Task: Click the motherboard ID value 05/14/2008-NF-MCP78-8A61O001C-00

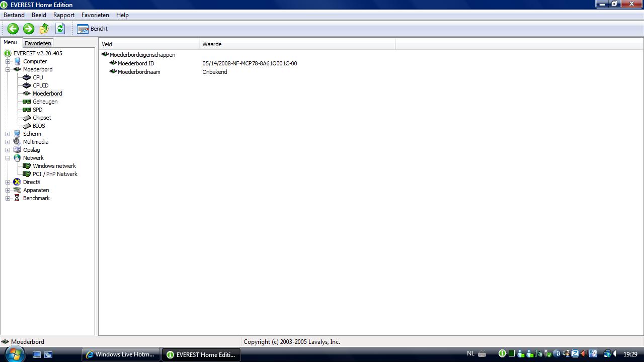Action: tap(250, 63)
